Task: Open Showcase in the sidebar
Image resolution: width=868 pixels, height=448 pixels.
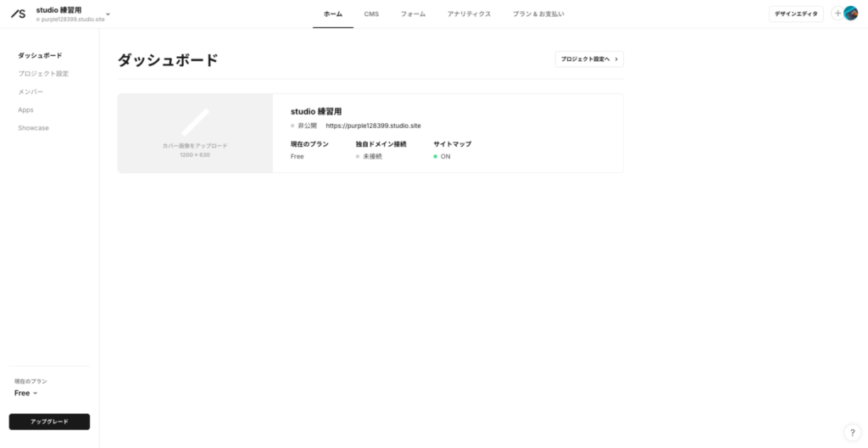Action: tap(33, 128)
